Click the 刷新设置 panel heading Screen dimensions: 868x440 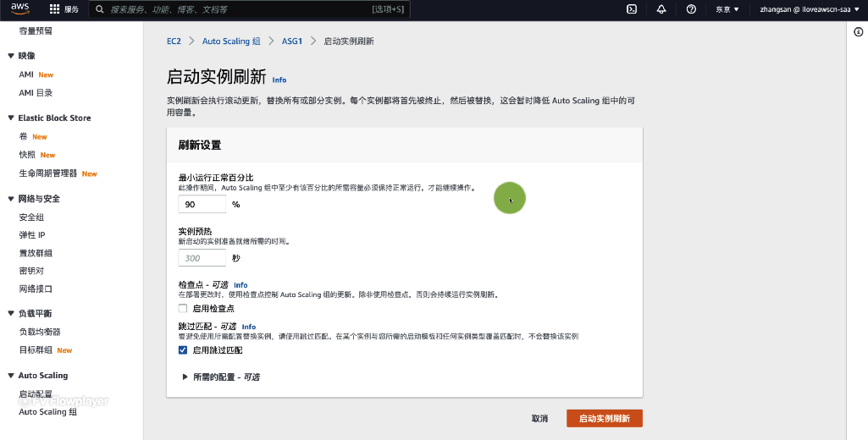tap(200, 145)
